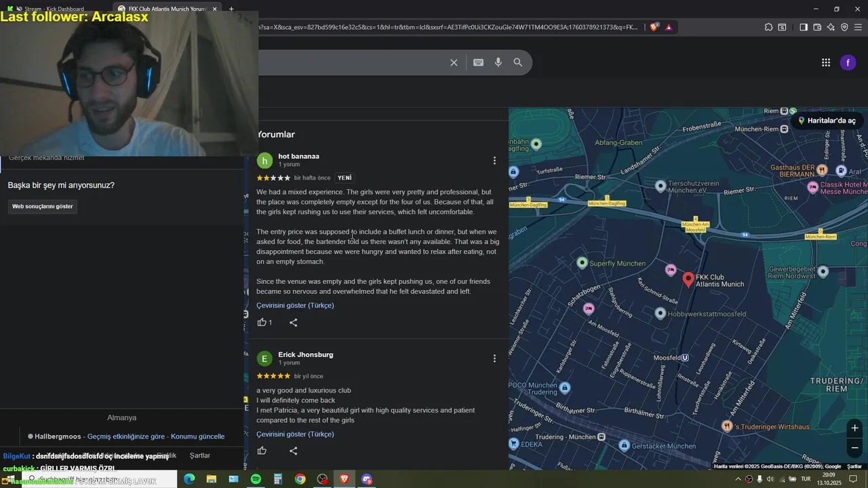Open Brave Shields panel
The image size is (868, 488).
click(x=654, y=27)
